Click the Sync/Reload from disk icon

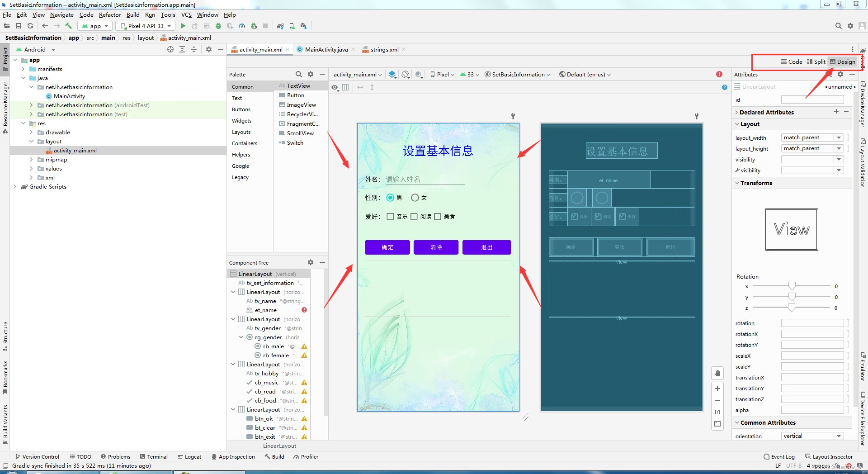click(x=30, y=26)
